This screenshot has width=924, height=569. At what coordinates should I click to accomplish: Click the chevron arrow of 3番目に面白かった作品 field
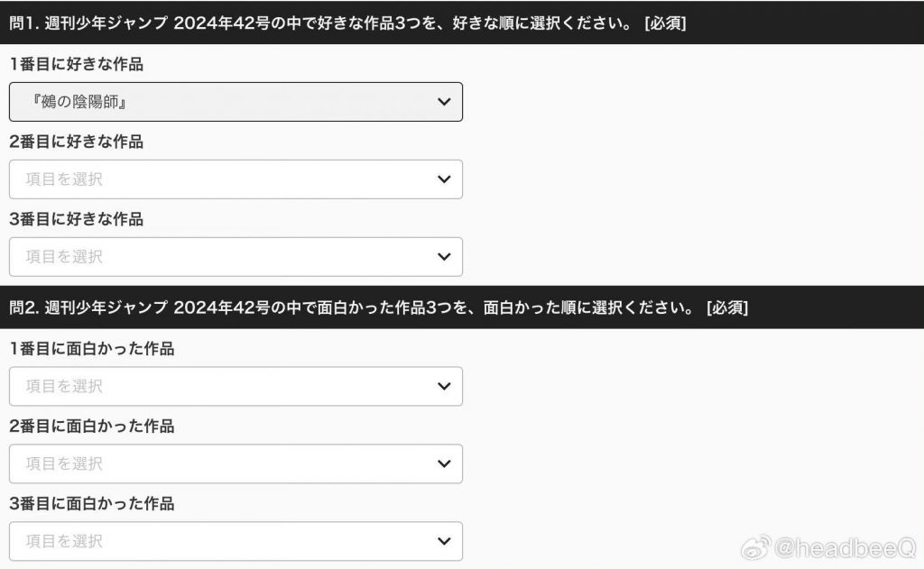click(444, 541)
